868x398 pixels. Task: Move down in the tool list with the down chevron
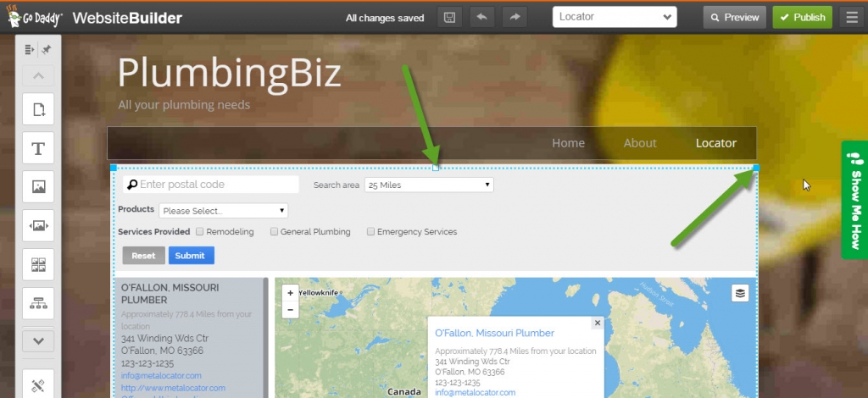(x=38, y=341)
